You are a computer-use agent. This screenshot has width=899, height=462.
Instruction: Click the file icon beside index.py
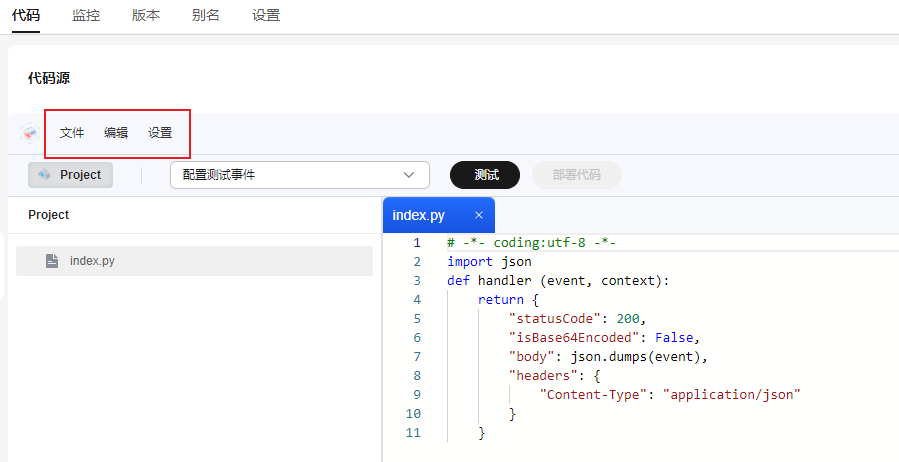coord(52,261)
